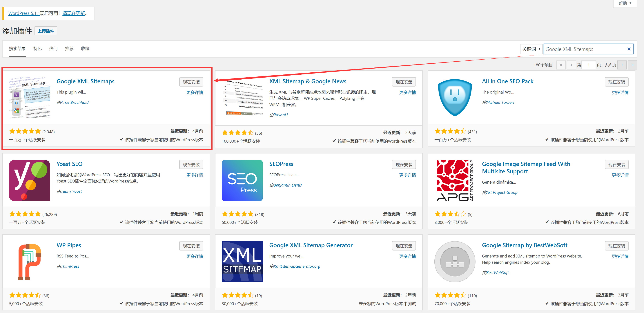Viewport: 644px width, 313px height.
Task: Click the current page number field
Action: tap(589, 65)
